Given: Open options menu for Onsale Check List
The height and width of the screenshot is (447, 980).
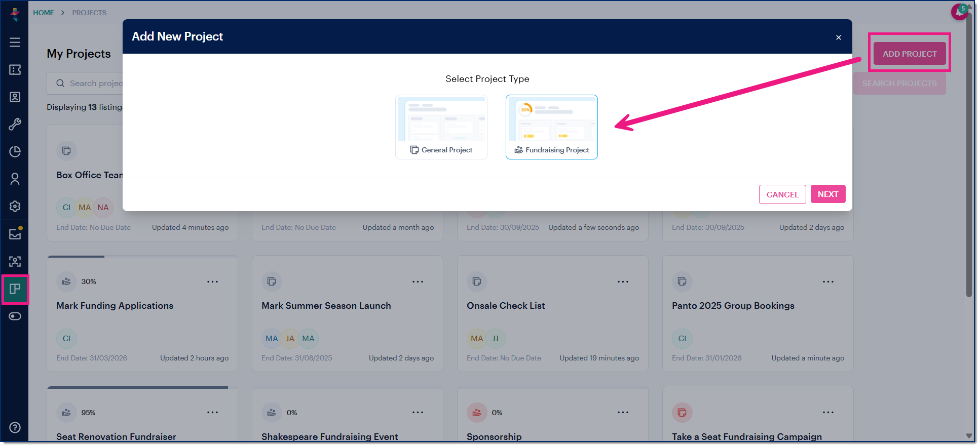Looking at the screenshot, I should [623, 281].
